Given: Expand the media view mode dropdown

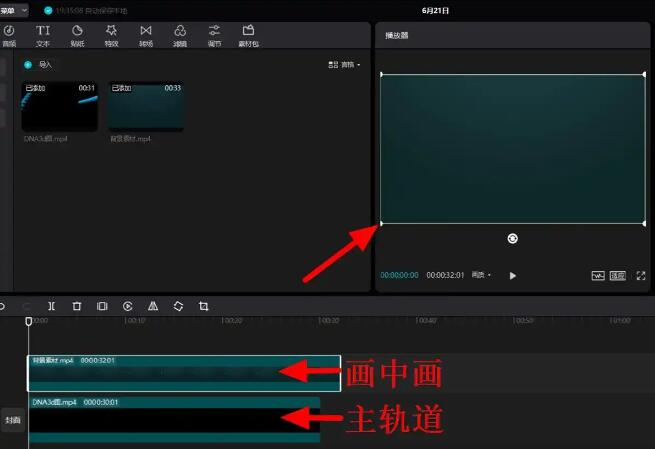Looking at the screenshot, I should 345,65.
